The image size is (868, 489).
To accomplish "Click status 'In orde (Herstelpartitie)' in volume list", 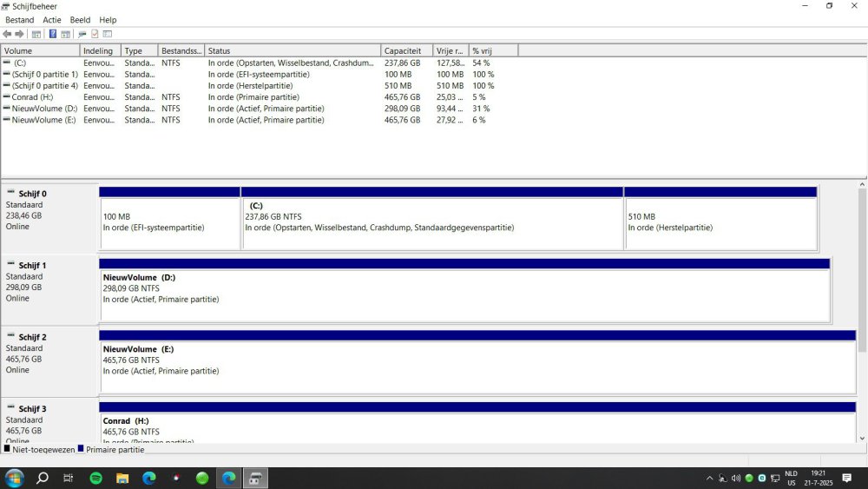I will pyautogui.click(x=250, y=86).
